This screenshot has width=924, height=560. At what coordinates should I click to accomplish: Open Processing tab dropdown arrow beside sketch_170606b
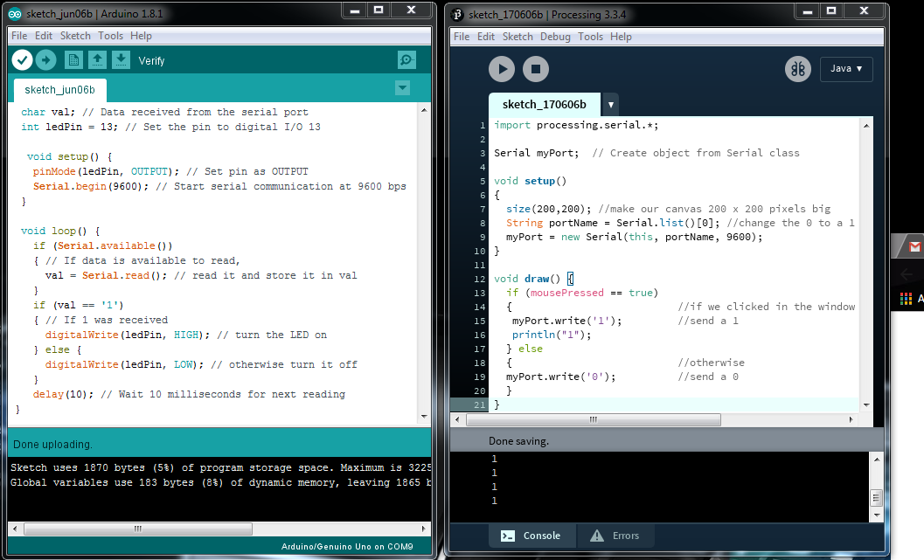(610, 105)
